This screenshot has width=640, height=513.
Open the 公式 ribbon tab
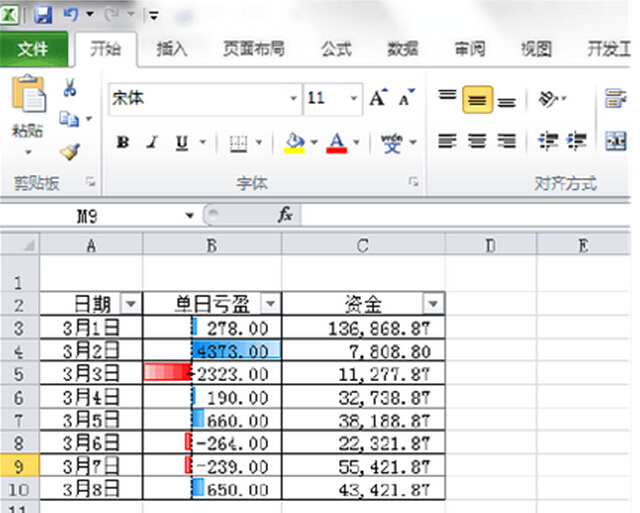(x=336, y=48)
